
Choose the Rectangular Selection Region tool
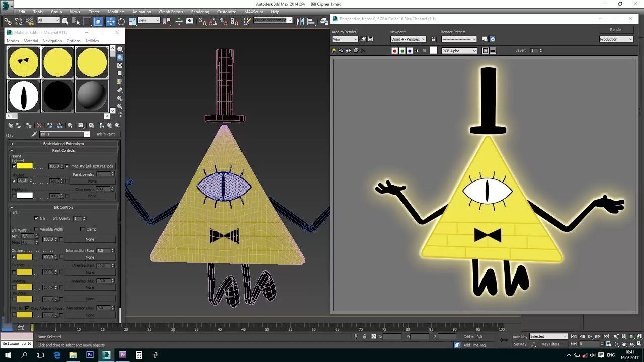click(x=87, y=21)
